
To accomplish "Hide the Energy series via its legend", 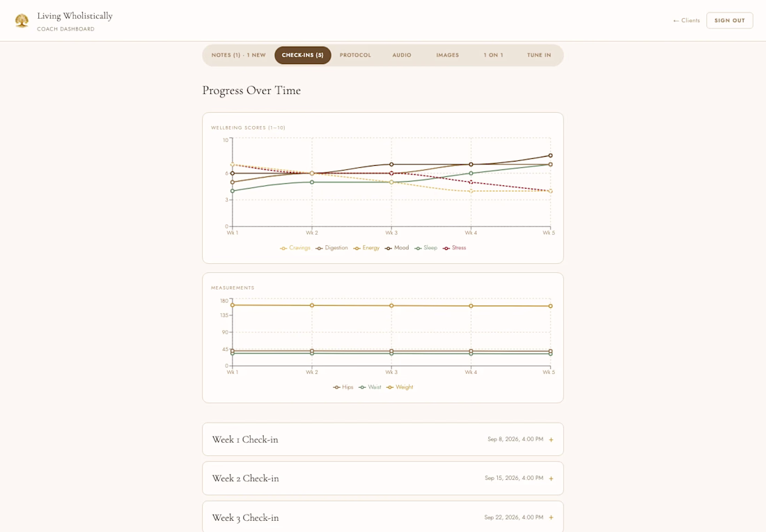I will [x=366, y=248].
